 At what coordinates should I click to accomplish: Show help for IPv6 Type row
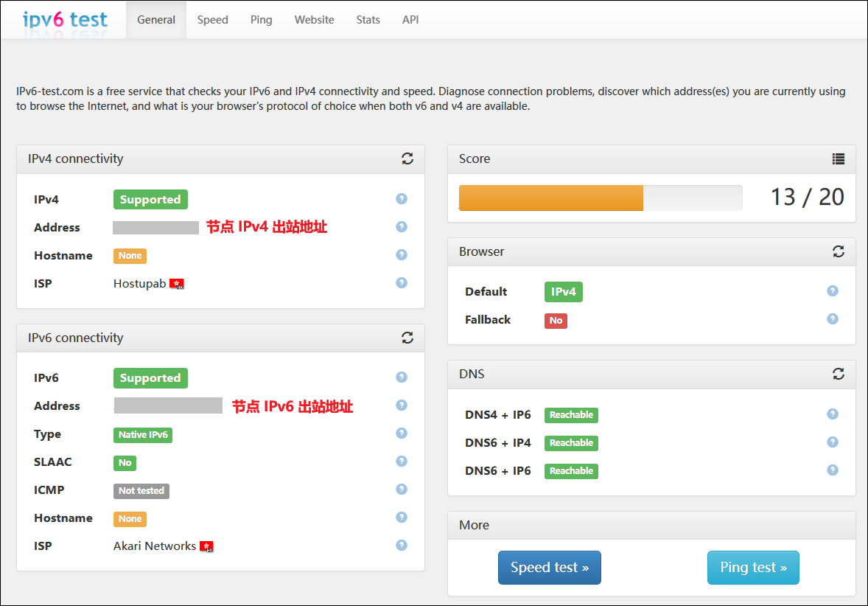pos(402,433)
